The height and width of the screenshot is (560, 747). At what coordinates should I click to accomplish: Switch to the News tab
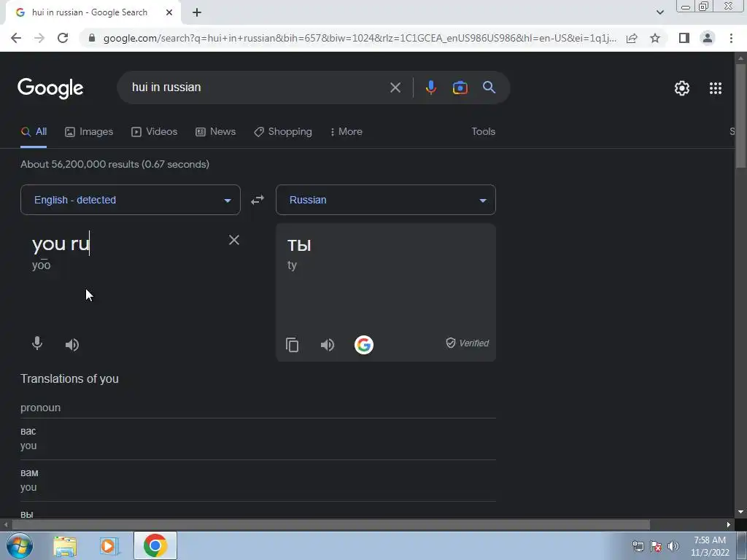pyautogui.click(x=216, y=132)
